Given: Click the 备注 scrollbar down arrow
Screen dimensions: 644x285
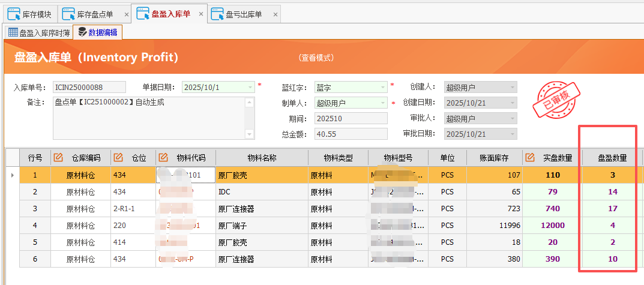Looking at the screenshot, I should point(250,134).
